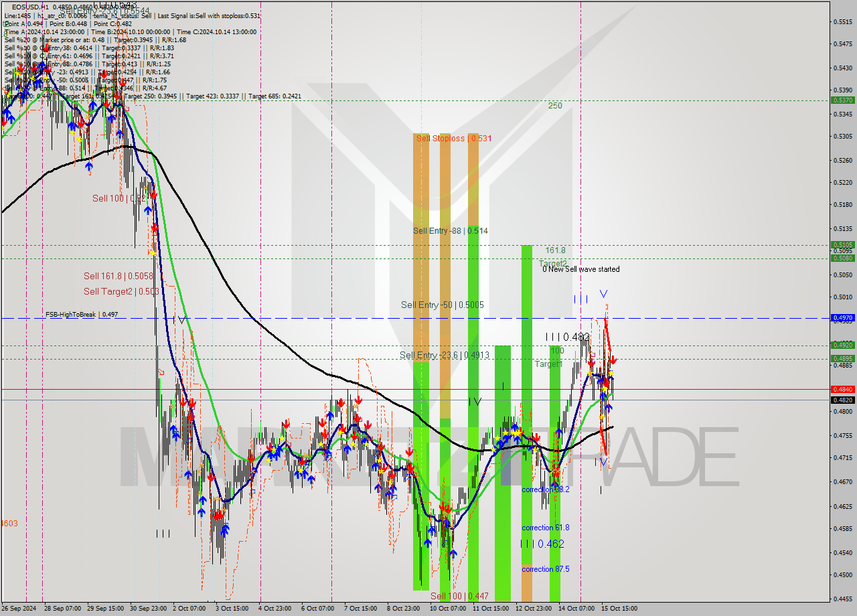Click the 'Target1' label
This screenshot has width=857, height=616.
549,364
